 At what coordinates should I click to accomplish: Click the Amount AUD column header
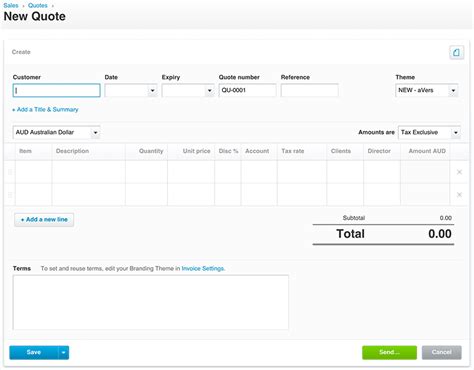[x=427, y=151]
